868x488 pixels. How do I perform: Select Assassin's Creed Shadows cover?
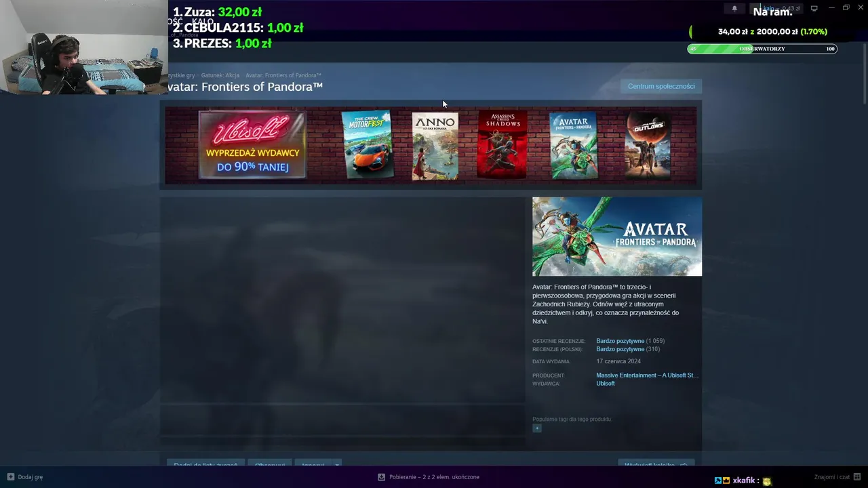tap(502, 145)
